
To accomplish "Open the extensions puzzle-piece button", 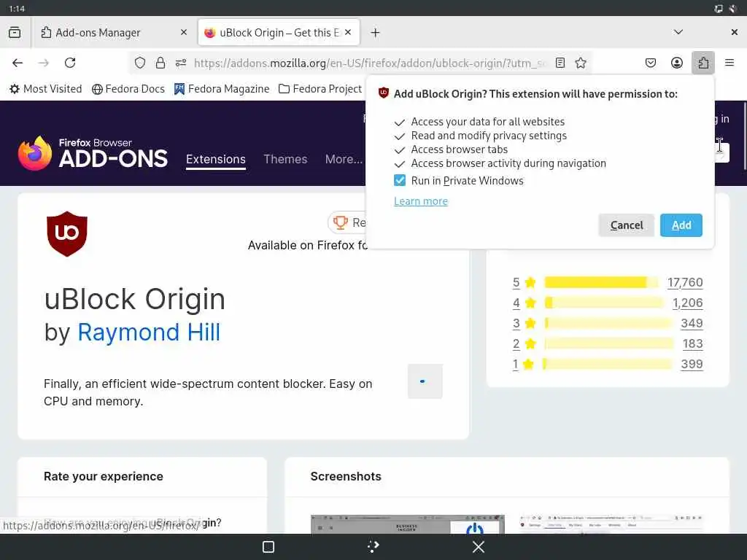I will pos(703,63).
